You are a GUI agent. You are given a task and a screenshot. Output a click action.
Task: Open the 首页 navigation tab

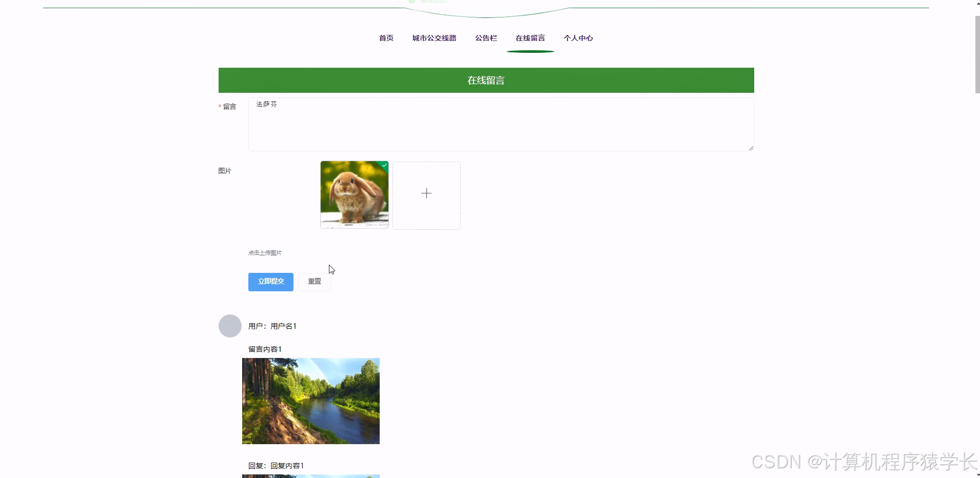[386, 38]
